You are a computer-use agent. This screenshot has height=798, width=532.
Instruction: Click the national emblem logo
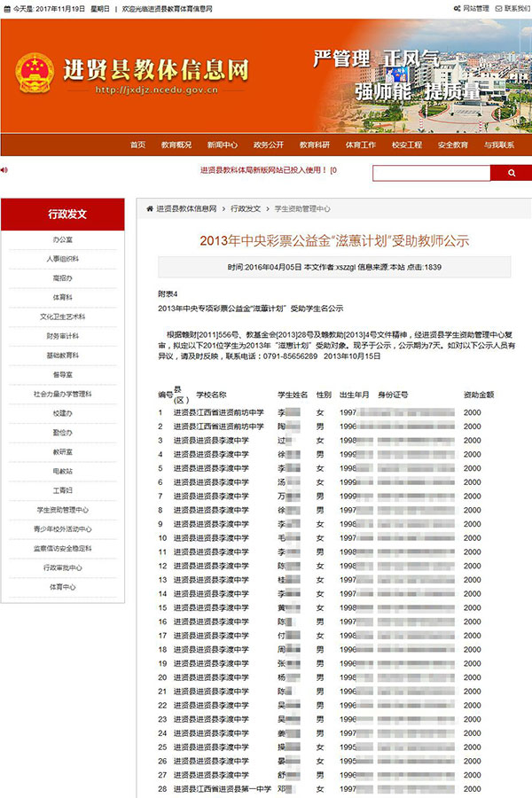(34, 74)
